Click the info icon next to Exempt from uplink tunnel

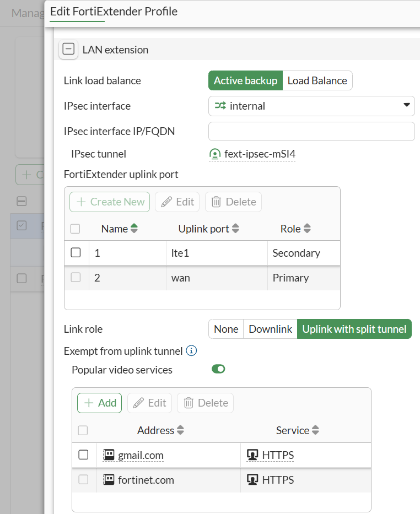[x=191, y=350]
